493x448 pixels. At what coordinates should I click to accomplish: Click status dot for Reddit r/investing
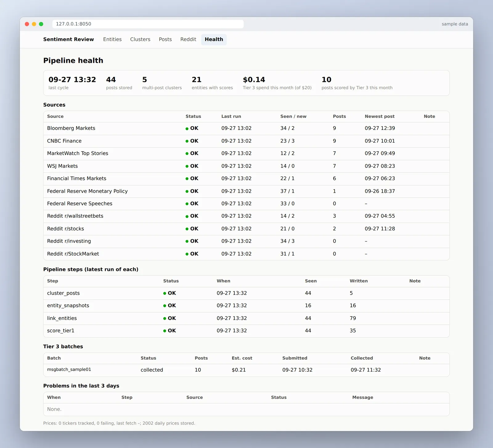tap(187, 241)
